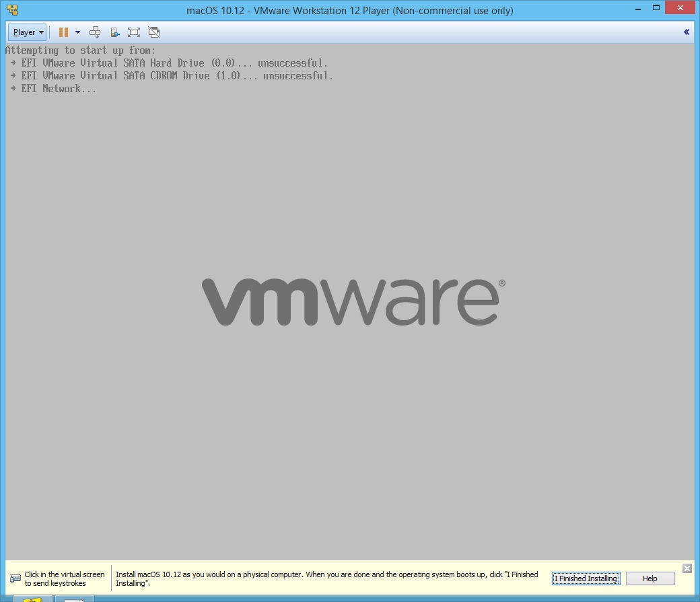This screenshot has height=602, width=700.
Task: Close the VMware Player window
Action: tap(680, 8)
